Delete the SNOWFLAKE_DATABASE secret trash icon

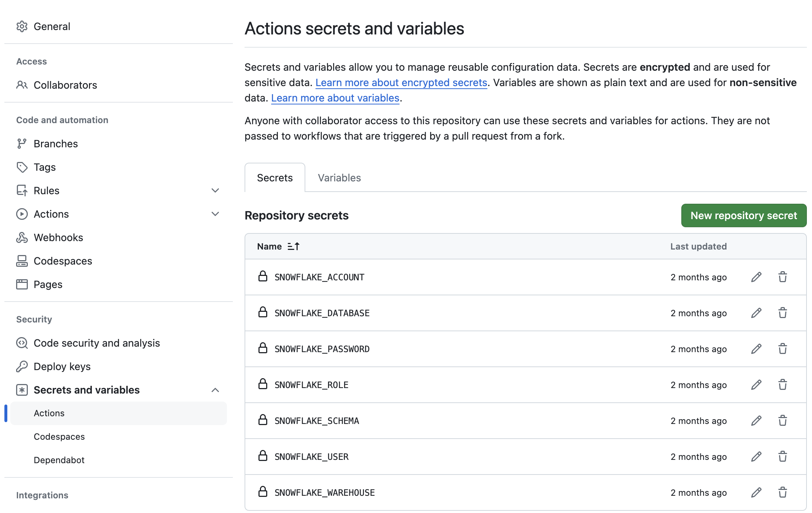pyautogui.click(x=783, y=313)
